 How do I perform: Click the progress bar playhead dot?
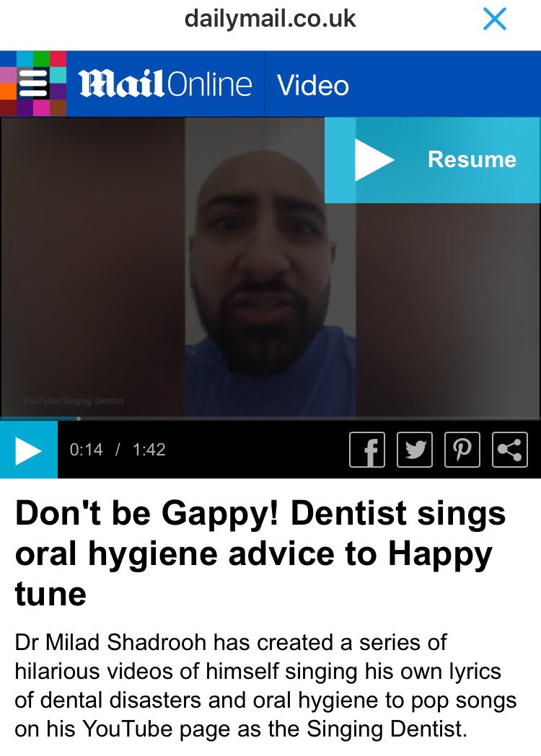(x=78, y=419)
